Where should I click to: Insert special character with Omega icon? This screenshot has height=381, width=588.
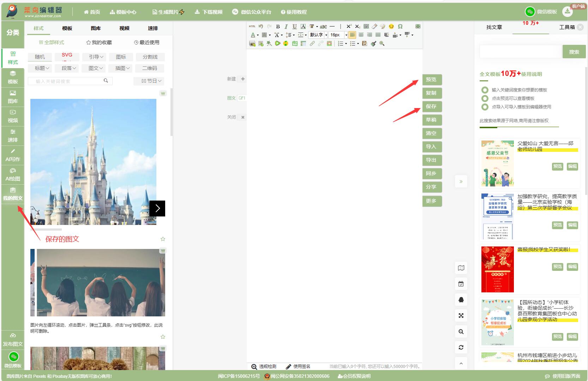tap(400, 26)
